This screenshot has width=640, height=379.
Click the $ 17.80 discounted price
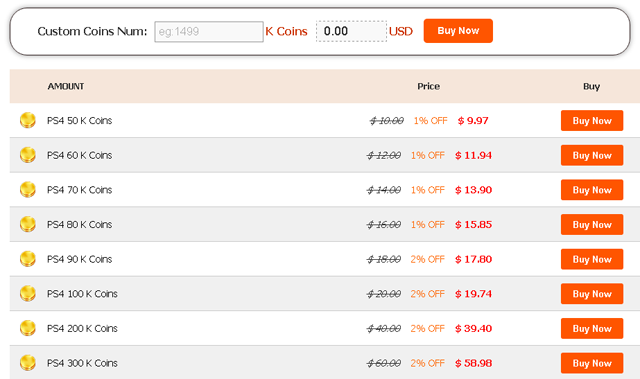(473, 259)
